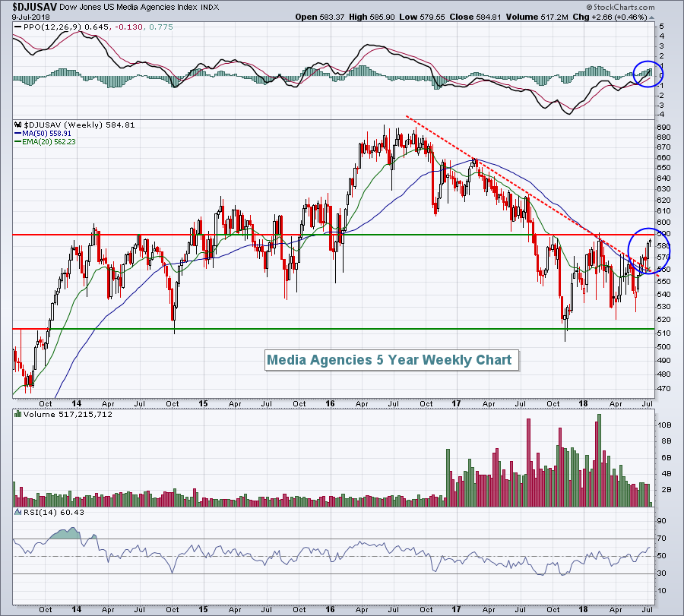
Task: Click the INDX exchange label
Action: 210,8
